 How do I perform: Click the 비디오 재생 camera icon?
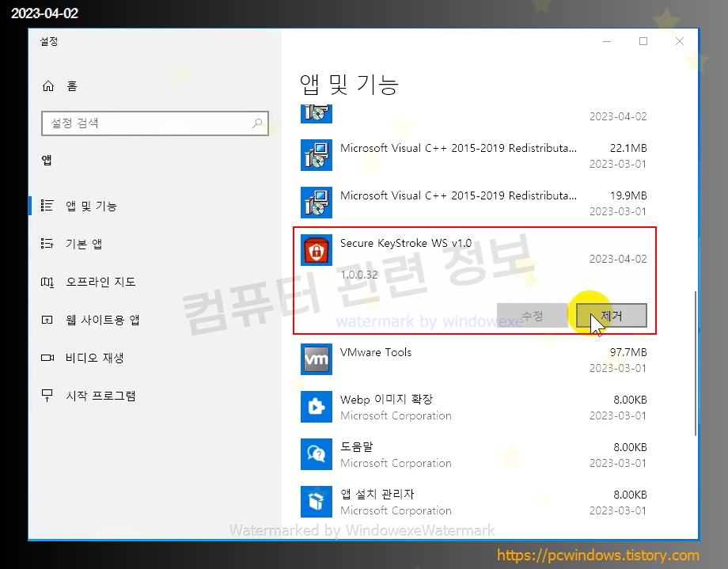coord(47,358)
